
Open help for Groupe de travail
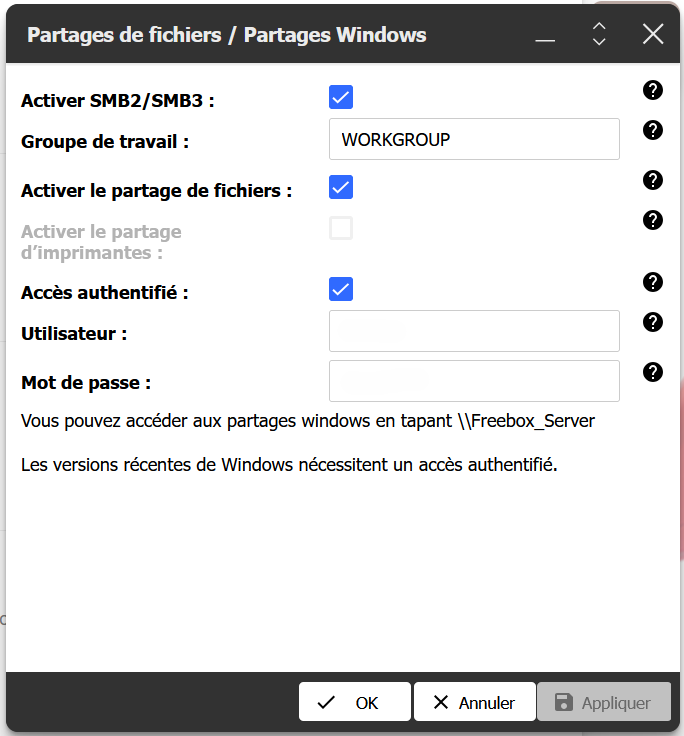click(x=653, y=130)
